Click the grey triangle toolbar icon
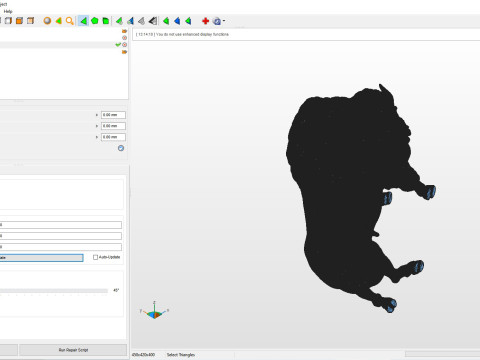This screenshot has width=480, height=360. 141,21
